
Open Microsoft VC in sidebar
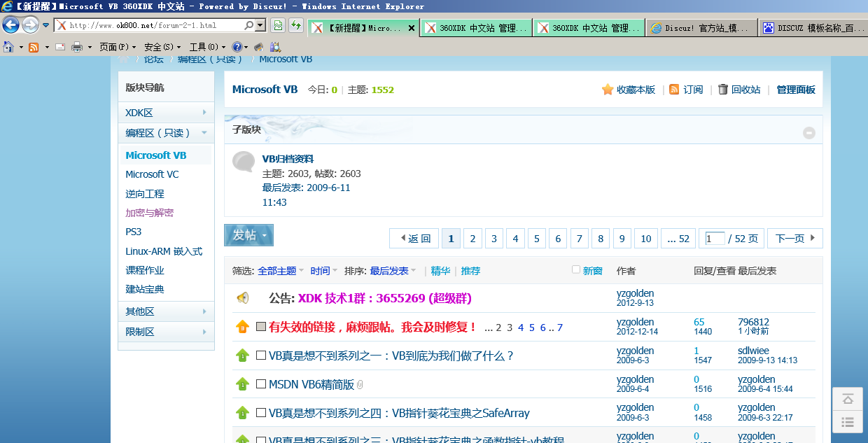(x=152, y=174)
